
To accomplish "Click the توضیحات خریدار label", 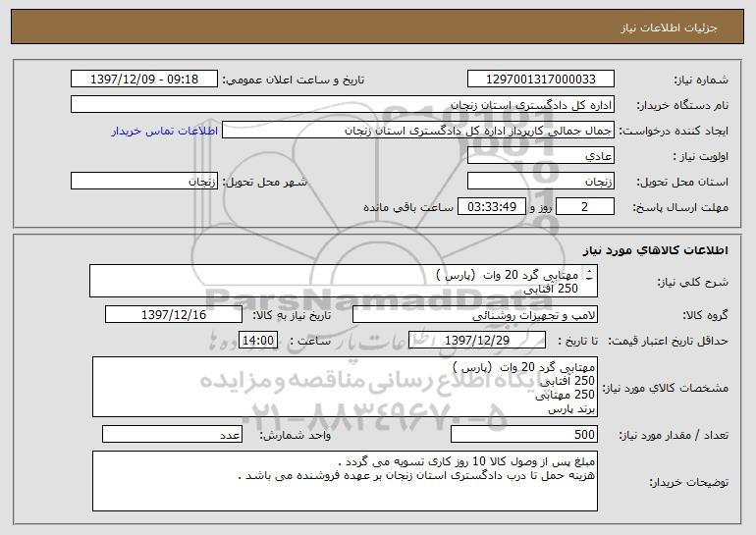I will pyautogui.click(x=688, y=482).
